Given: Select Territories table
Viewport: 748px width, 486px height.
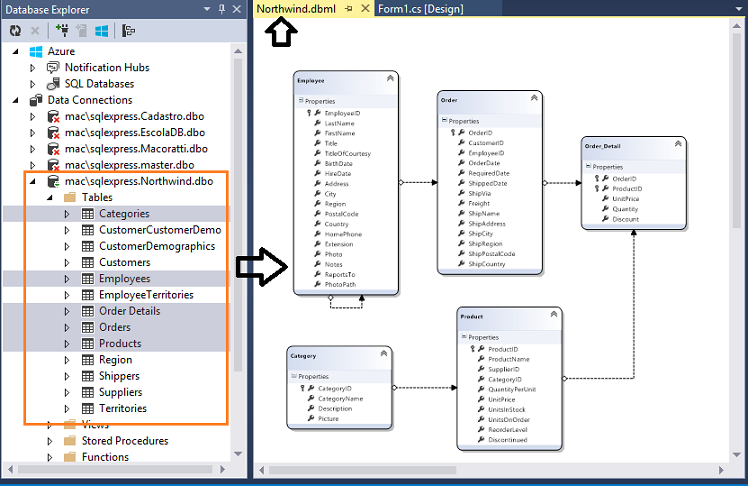Looking at the screenshot, I should 123,408.
